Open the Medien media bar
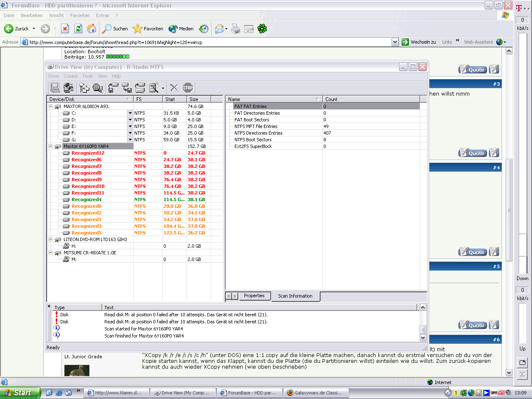 tap(181, 29)
